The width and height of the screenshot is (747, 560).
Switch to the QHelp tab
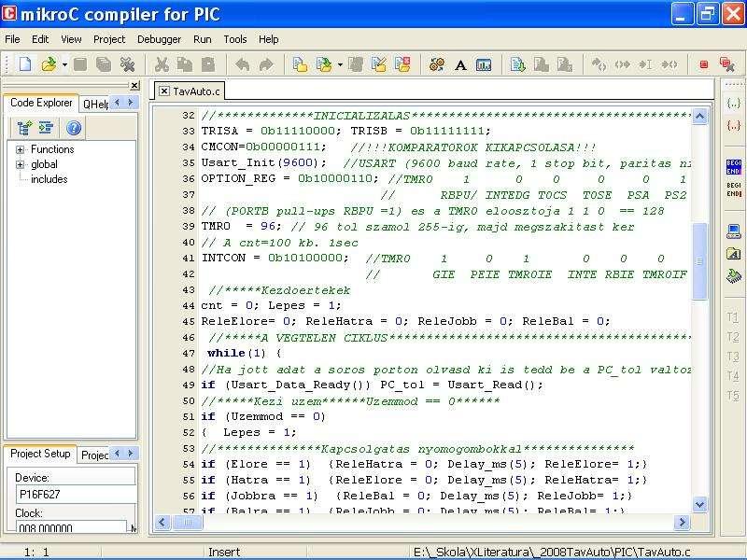point(95,104)
